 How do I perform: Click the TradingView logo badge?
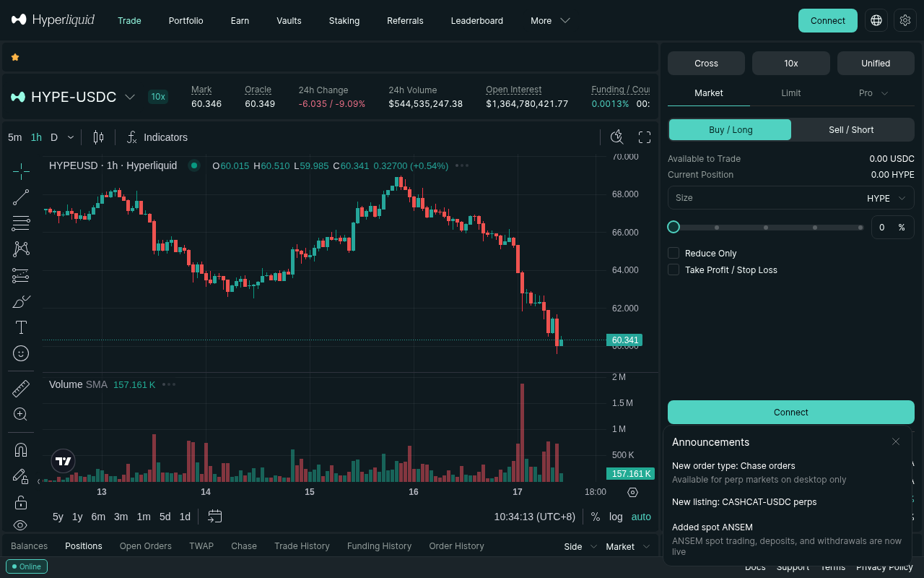[64, 461]
